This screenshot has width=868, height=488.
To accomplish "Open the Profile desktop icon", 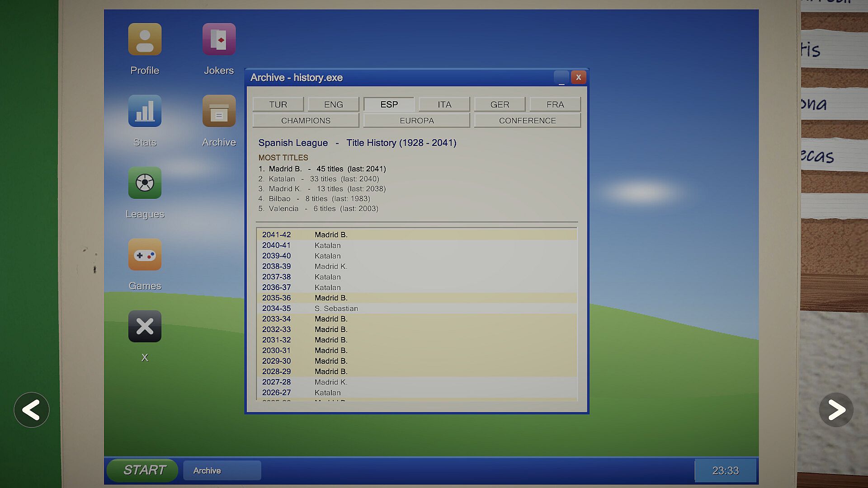I will 145,39.
